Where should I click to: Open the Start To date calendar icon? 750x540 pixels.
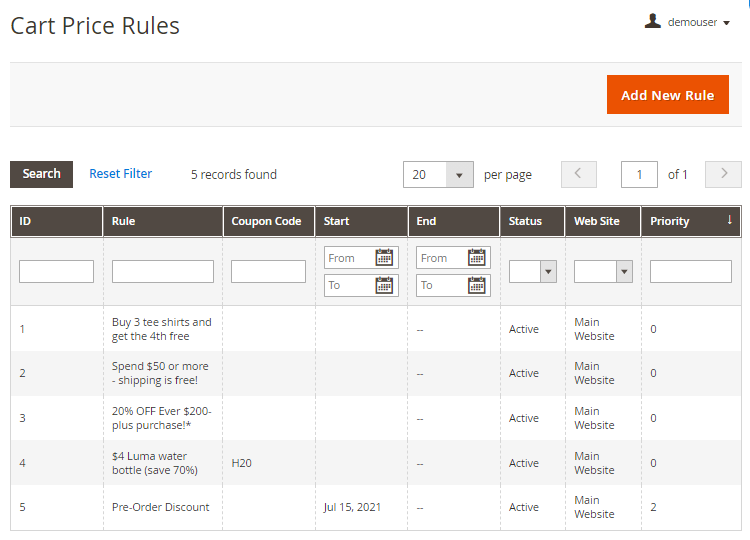[384, 285]
